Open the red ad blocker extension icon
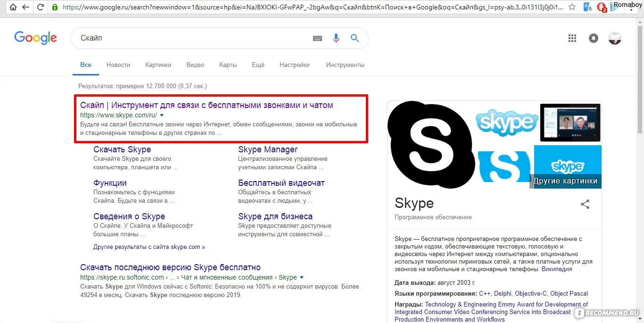Screen dimensions: 644x323 (x=601, y=7)
